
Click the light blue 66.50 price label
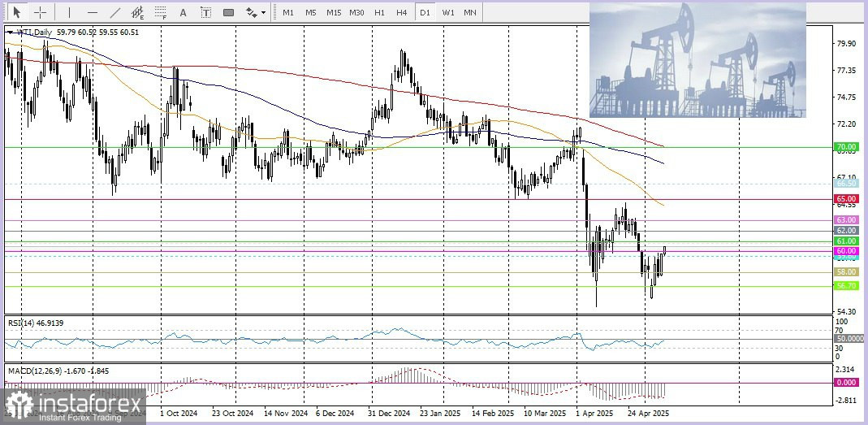pos(847,184)
